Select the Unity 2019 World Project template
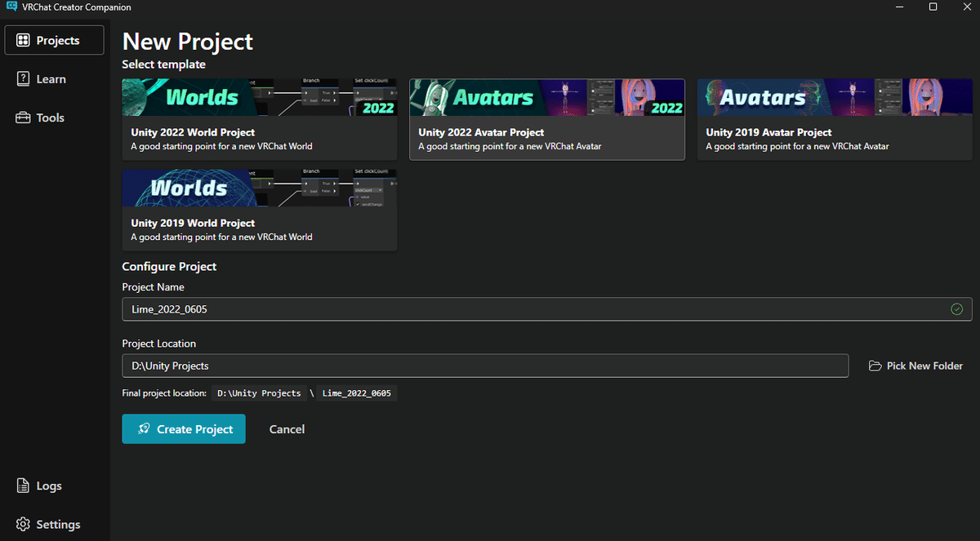The height and width of the screenshot is (541, 980). [x=260, y=210]
